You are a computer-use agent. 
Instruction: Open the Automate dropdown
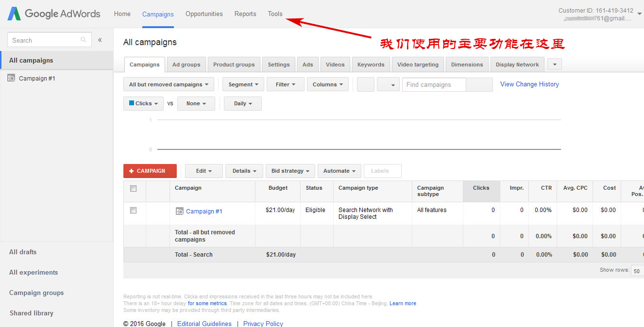coord(339,171)
